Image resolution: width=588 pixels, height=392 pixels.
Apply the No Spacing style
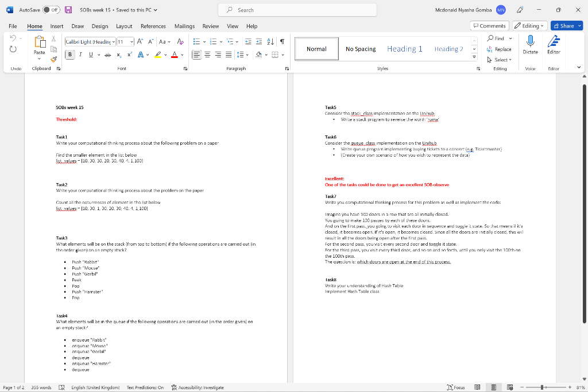(361, 49)
